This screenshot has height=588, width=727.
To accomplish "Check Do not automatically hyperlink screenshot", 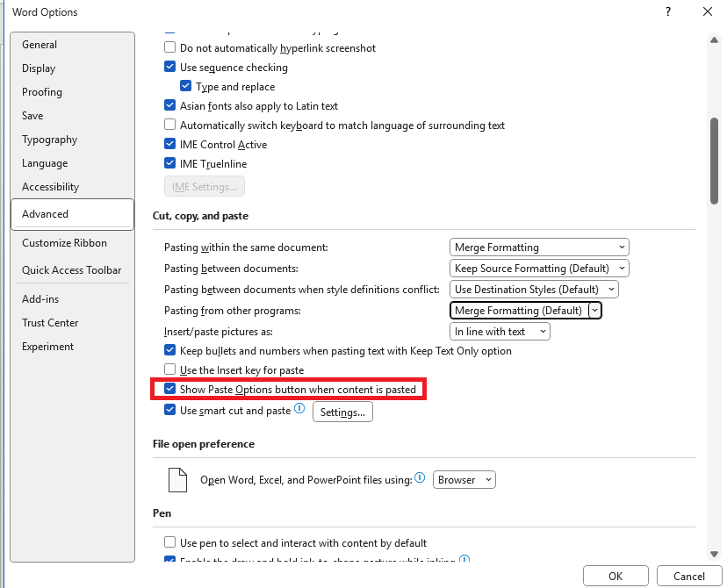I will coord(170,48).
